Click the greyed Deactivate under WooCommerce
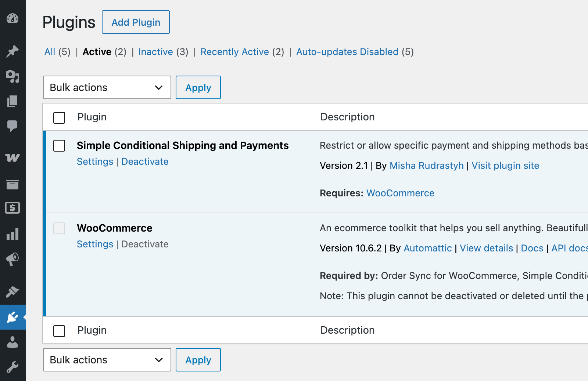 145,244
